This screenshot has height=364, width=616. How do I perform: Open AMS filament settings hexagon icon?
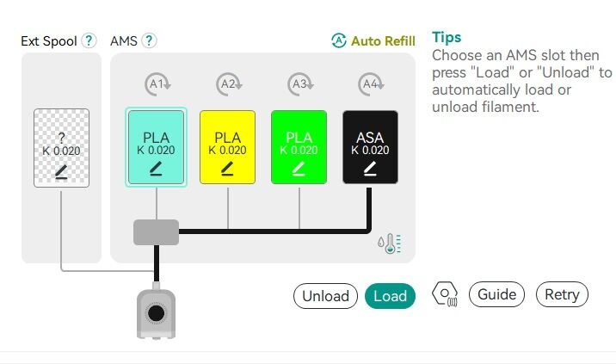445,294
